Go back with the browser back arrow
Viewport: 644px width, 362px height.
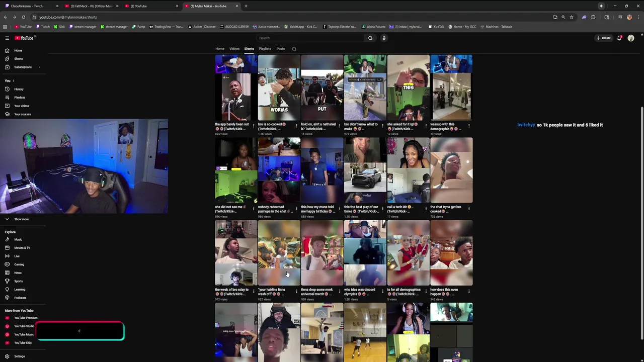(x=6, y=17)
